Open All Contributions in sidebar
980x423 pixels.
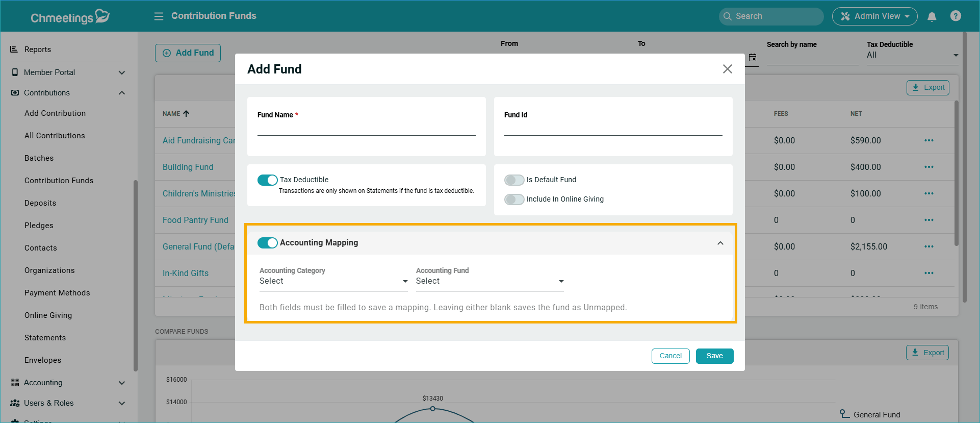click(x=55, y=136)
